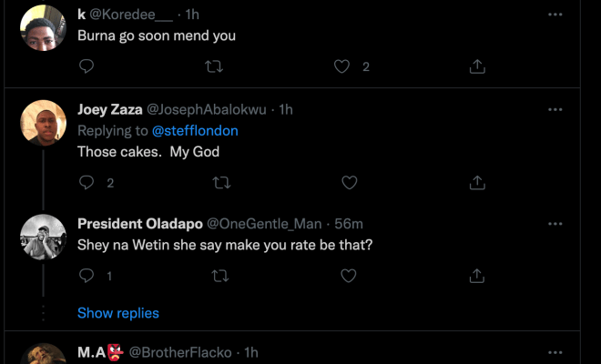Retweet Joey Zaza's cakes tweet
The width and height of the screenshot is (601, 364).
tap(220, 183)
